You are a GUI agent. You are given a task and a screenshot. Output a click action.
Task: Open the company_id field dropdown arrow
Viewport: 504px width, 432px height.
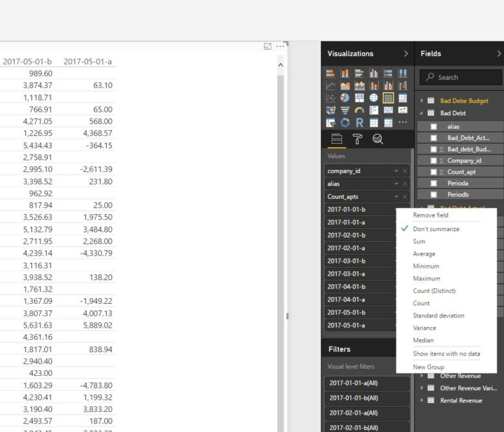pyautogui.click(x=397, y=171)
